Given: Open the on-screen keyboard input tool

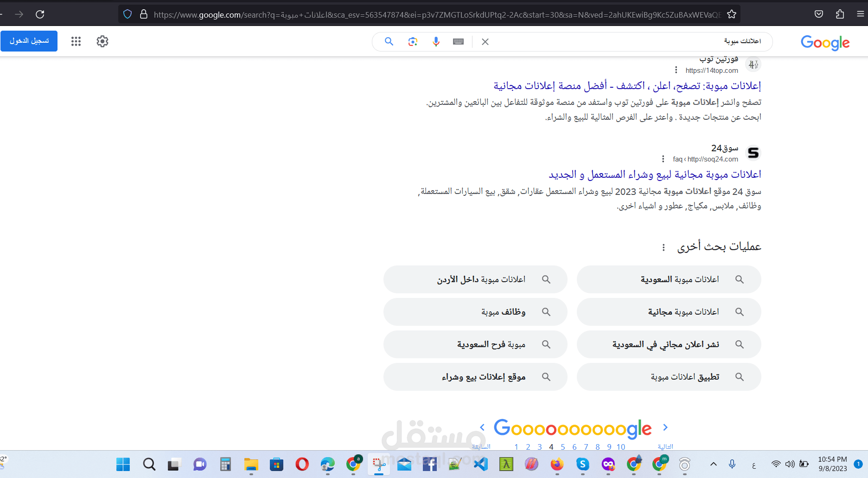Looking at the screenshot, I should 459,42.
